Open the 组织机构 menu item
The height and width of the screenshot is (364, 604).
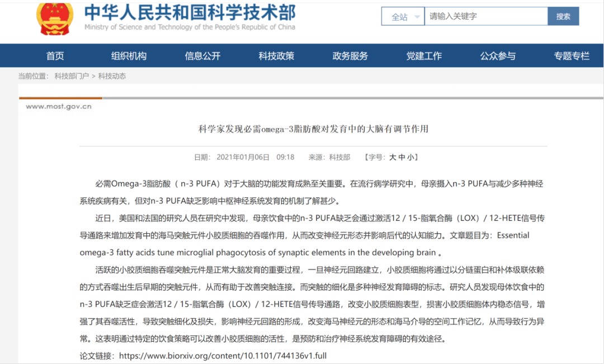(129, 56)
